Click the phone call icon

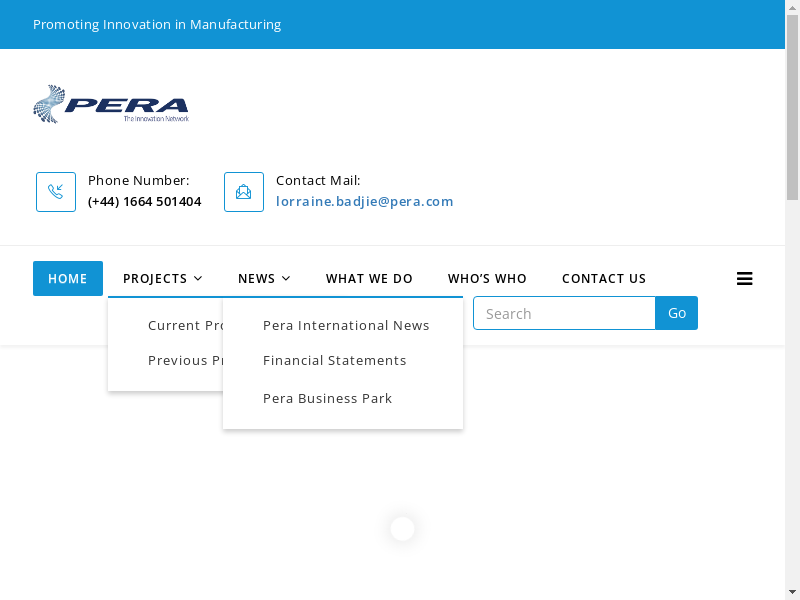pos(56,192)
